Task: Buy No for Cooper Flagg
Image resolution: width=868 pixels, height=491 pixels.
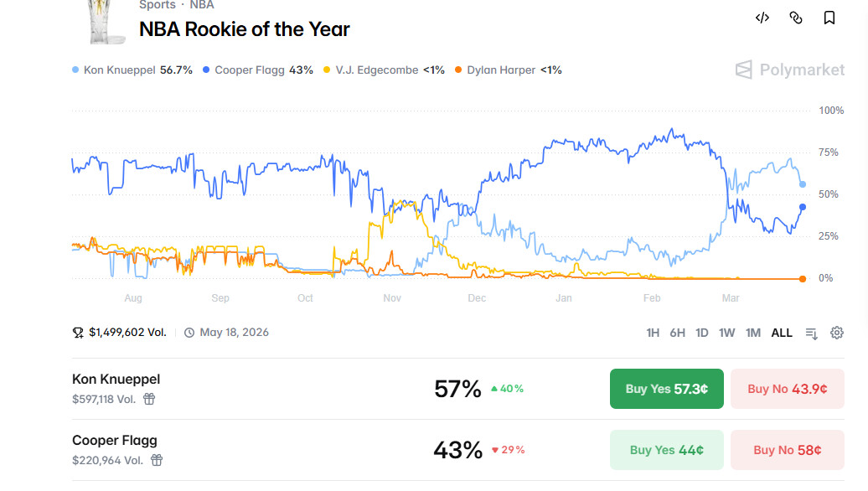Action: tap(787, 450)
